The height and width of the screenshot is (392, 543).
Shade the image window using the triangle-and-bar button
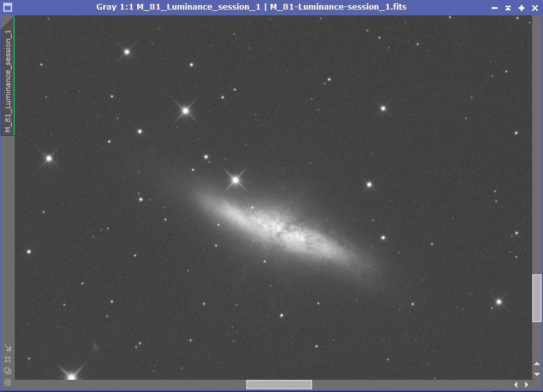pos(508,8)
